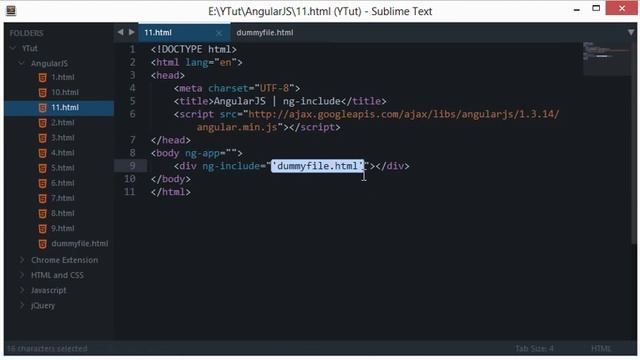Viewport: 640px width, 360px height.
Task: Click the characters selected status text
Action: (x=47, y=349)
